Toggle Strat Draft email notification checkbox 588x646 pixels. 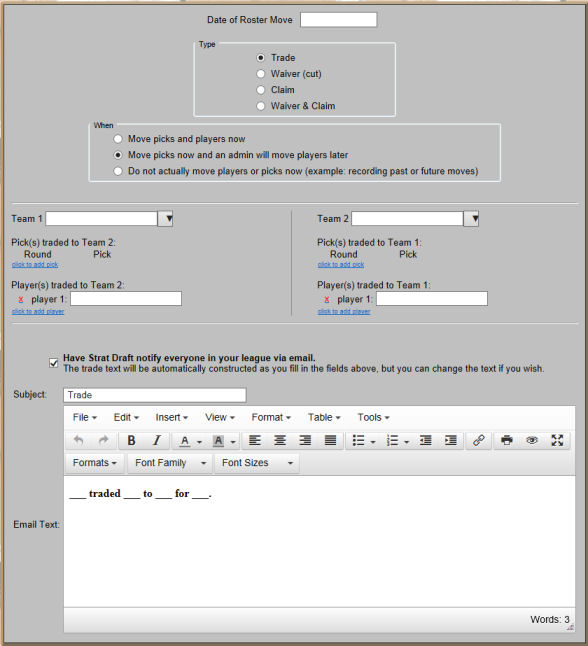tap(54, 363)
